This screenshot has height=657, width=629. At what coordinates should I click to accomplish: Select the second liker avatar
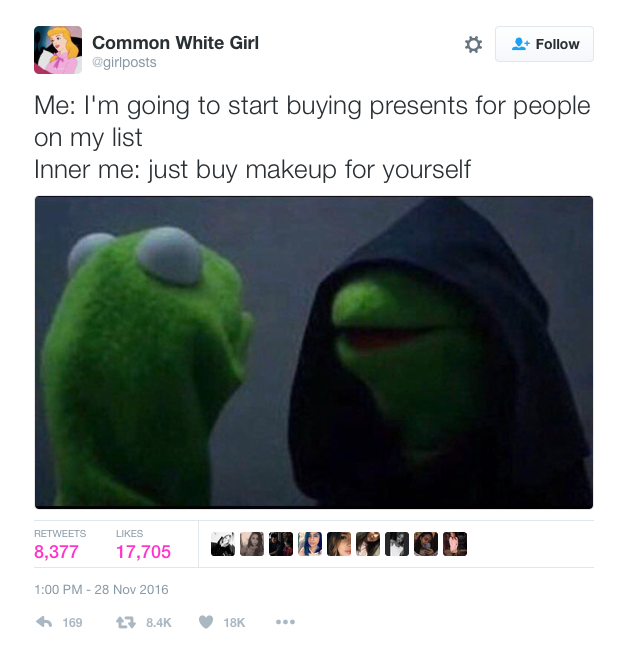(252, 544)
